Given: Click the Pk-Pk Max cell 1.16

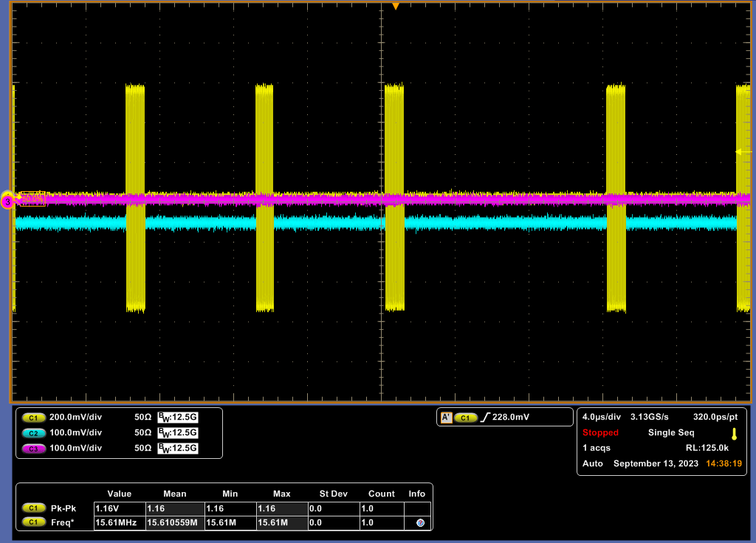Looking at the screenshot, I should tap(283, 509).
